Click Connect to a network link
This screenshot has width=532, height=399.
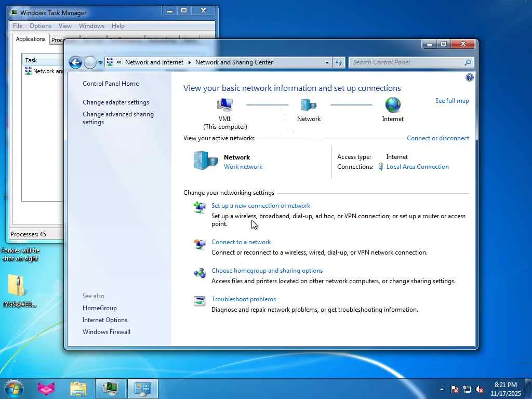pos(241,242)
